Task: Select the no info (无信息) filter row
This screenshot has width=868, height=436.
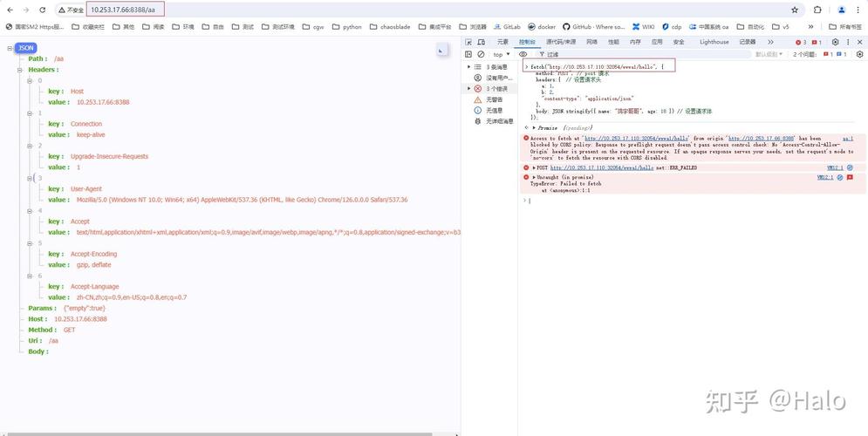Action: click(x=489, y=111)
